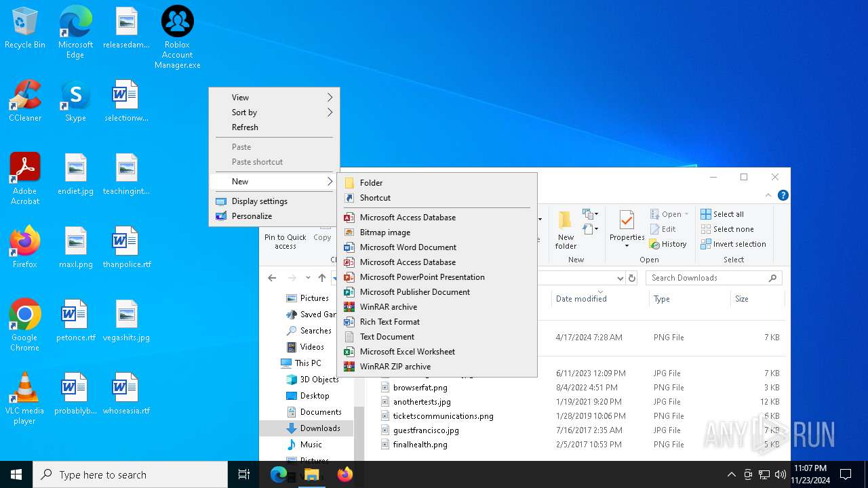This screenshot has height=488, width=868.
Task: Choose Refresh in context menu
Action: pyautogui.click(x=274, y=127)
